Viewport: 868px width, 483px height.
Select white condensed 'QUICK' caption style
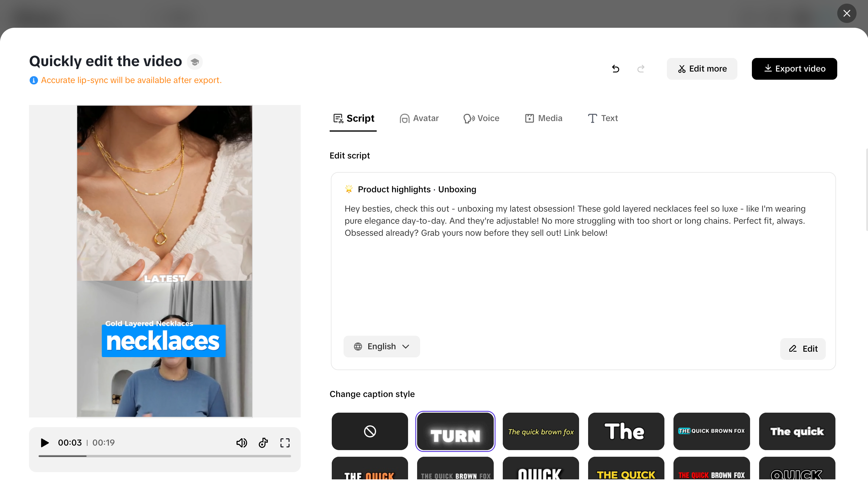[540, 469]
